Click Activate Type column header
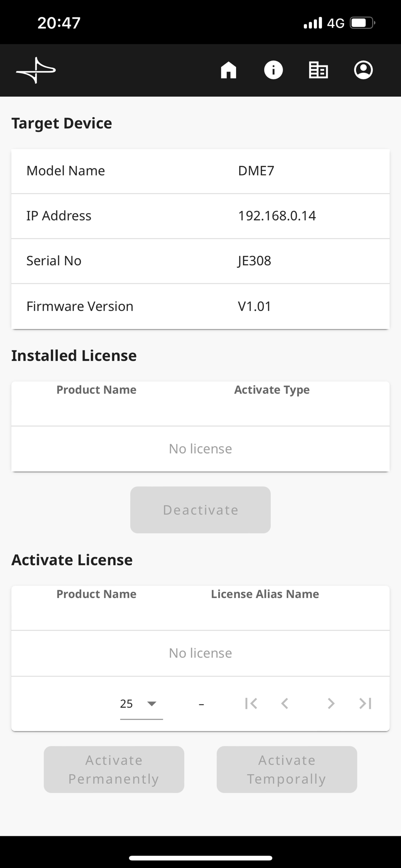Viewport: 401px width, 868px height. 272,390
